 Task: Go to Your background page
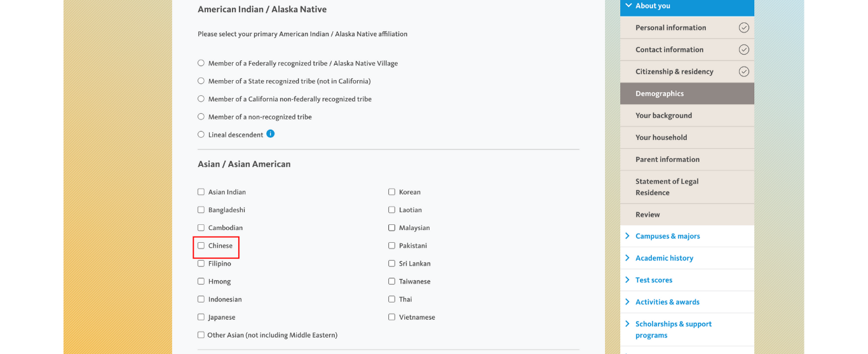[x=687, y=116]
